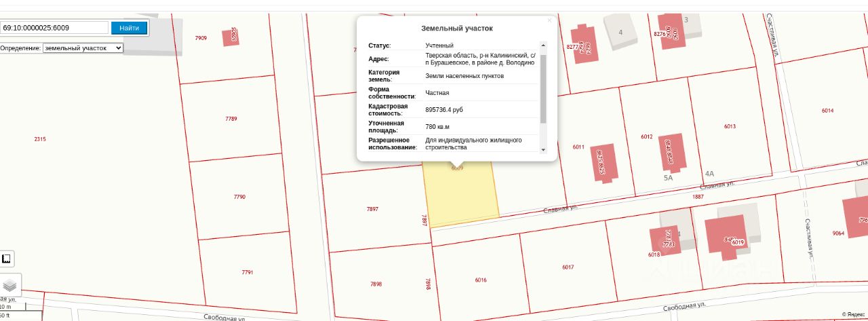Click the red building on parcel 6011
Image resolution: width=868 pixels, height=321 pixels.
tap(604, 163)
